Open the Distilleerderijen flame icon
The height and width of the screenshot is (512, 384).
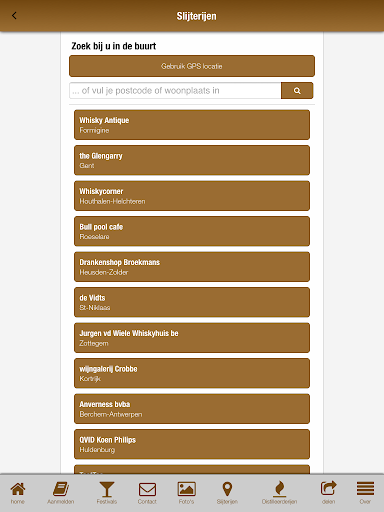pyautogui.click(x=279, y=489)
